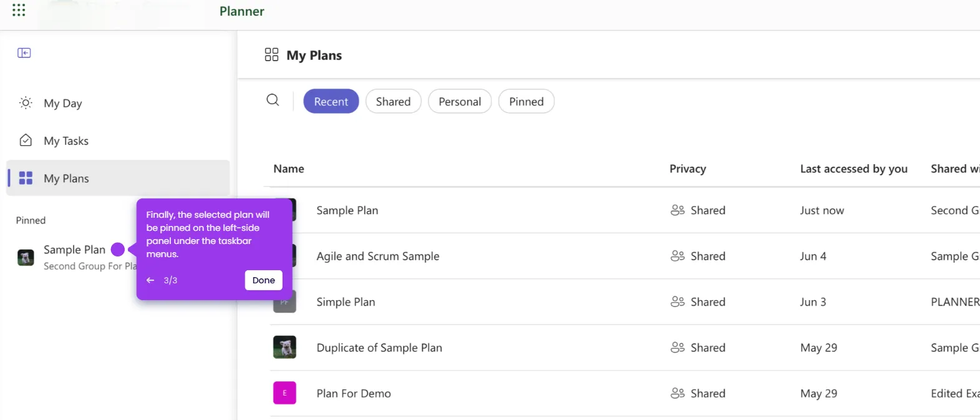Open Agile and Scrum Sample plan
This screenshot has width=980, height=420.
[x=377, y=256]
